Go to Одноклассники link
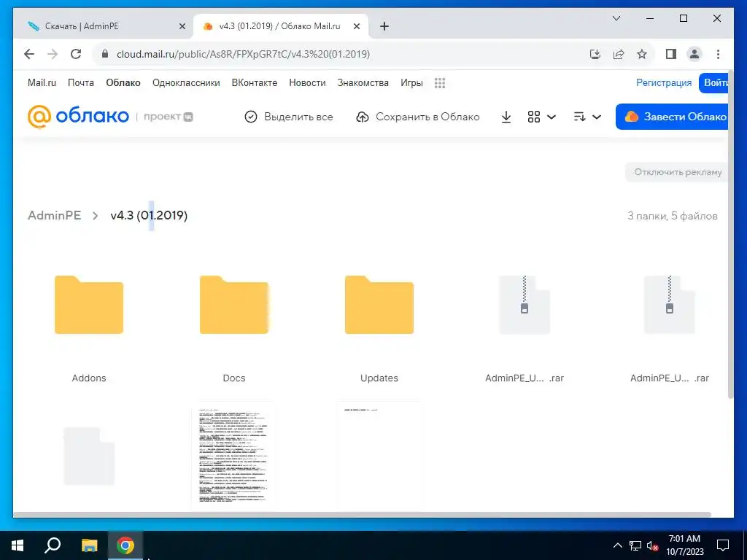This screenshot has height=560, width=747. pyautogui.click(x=186, y=83)
